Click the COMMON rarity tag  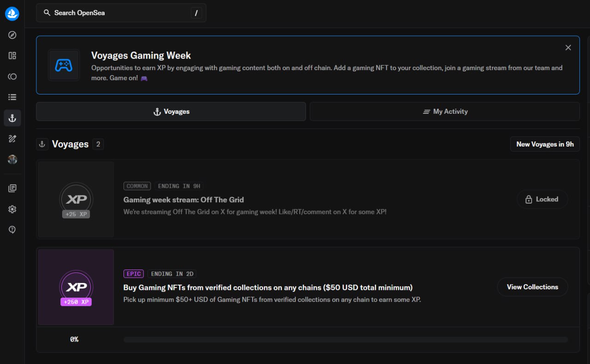pyautogui.click(x=137, y=186)
